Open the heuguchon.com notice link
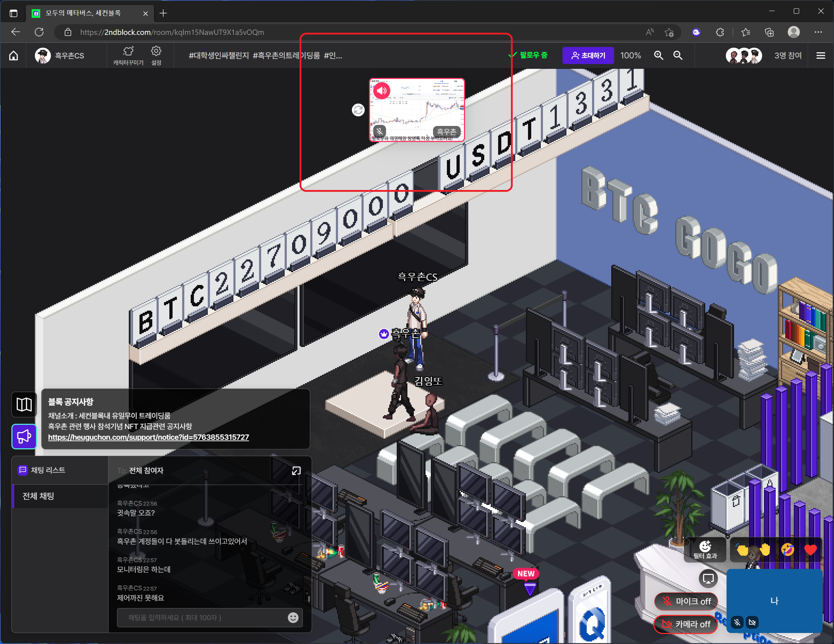This screenshot has height=644, width=834. coord(148,437)
